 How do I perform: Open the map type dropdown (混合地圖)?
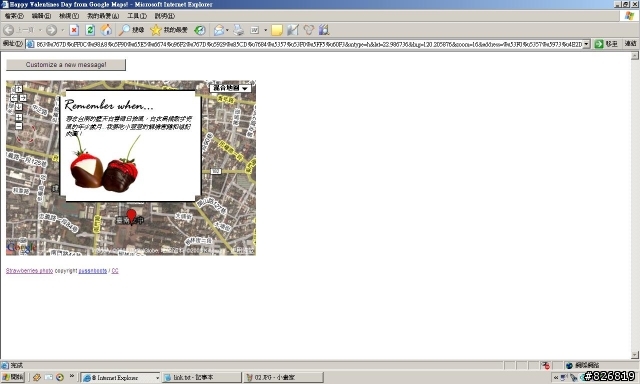click(231, 88)
